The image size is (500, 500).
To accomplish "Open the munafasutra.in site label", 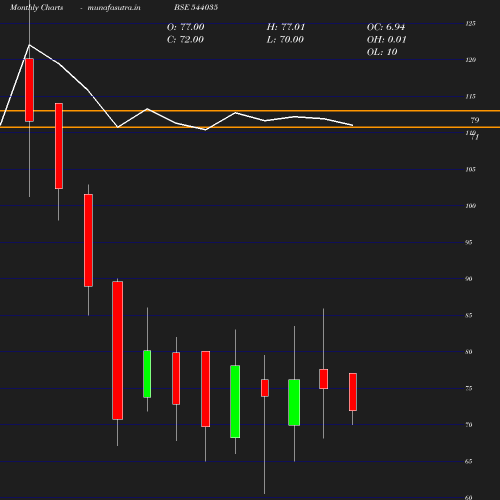I will pyautogui.click(x=114, y=7).
